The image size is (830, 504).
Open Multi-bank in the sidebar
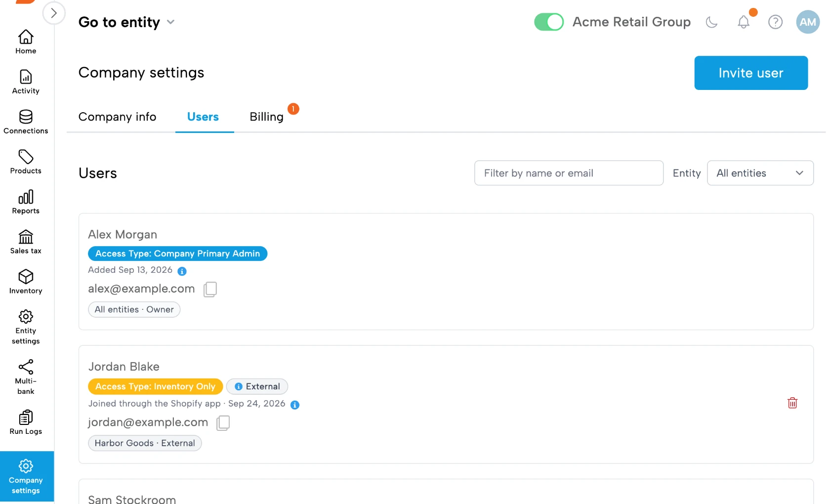point(26,378)
